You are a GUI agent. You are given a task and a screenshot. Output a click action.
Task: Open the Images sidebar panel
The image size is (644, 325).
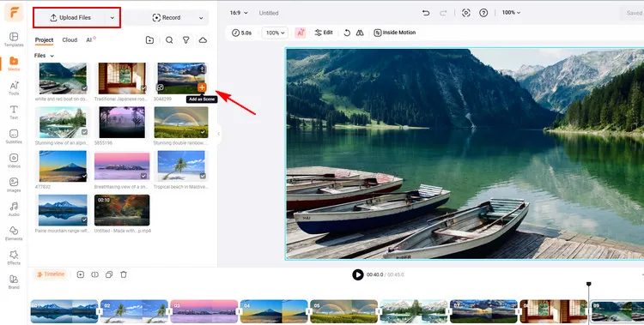pos(14,185)
